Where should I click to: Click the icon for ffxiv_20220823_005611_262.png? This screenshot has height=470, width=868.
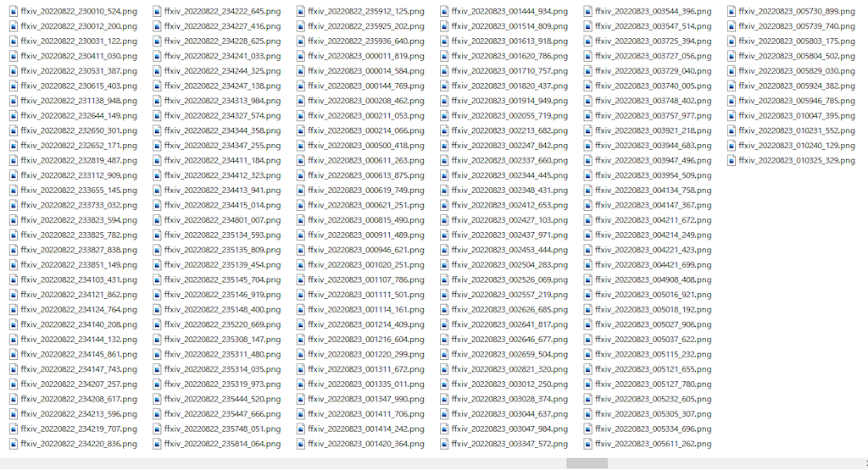[x=588, y=444]
